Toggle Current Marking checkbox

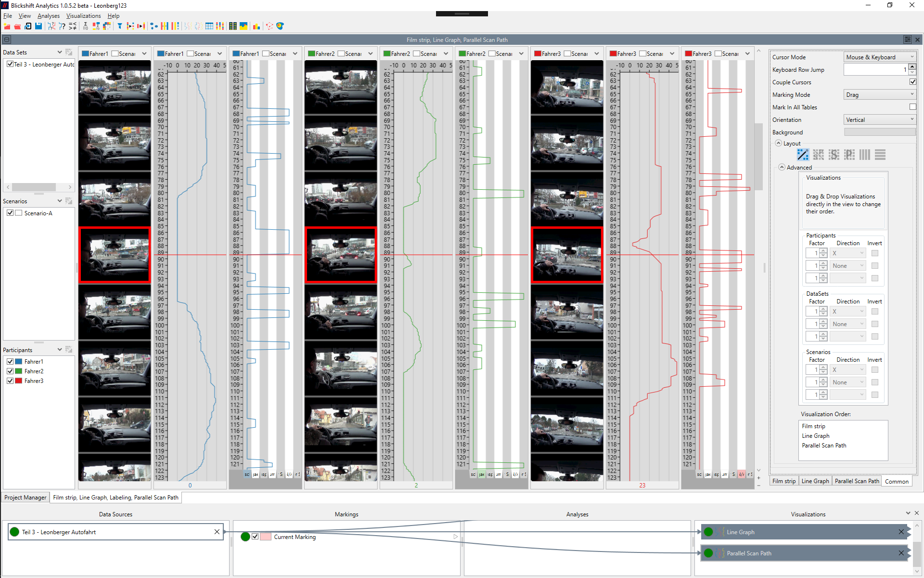(255, 537)
